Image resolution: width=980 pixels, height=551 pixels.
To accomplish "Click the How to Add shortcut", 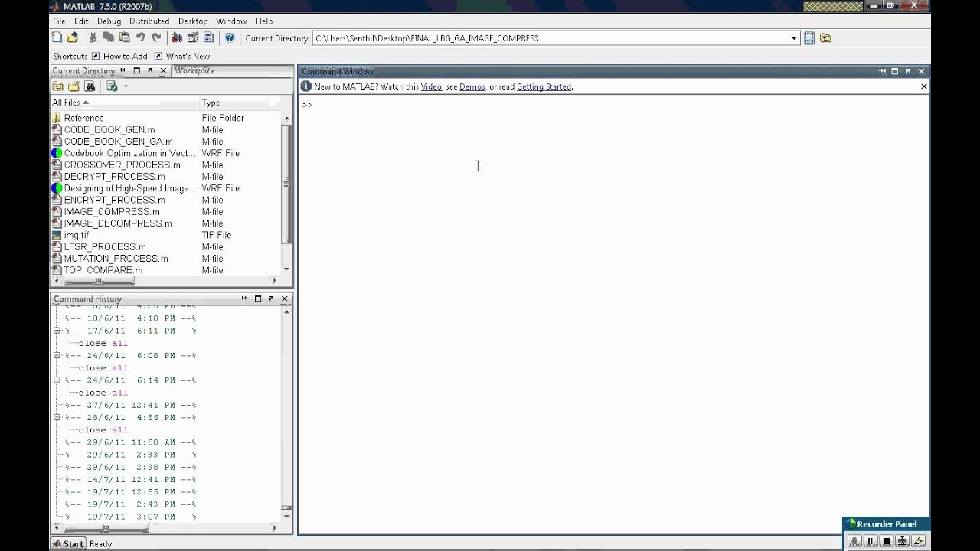I will (x=119, y=57).
